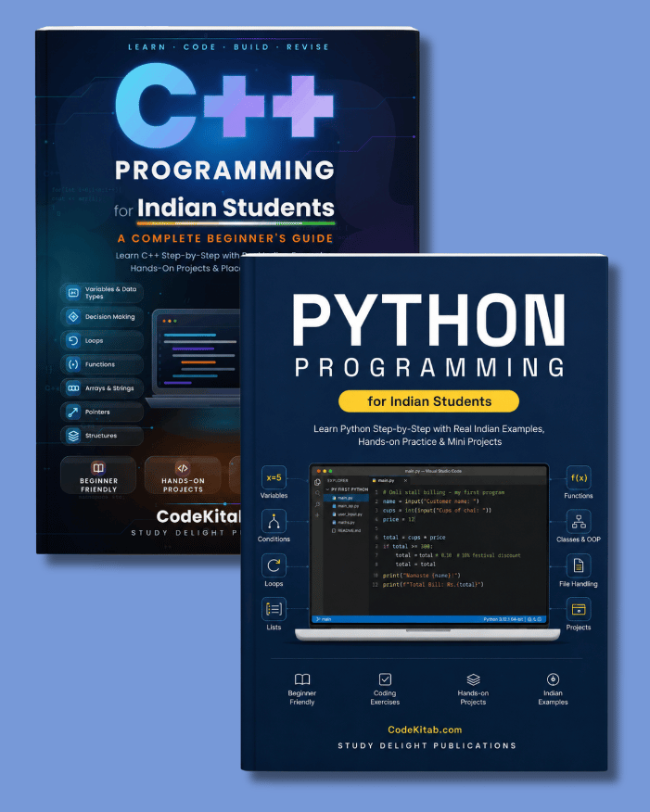Click the Lists icon on Python cover
Screen dimensions: 650x812
(274, 609)
